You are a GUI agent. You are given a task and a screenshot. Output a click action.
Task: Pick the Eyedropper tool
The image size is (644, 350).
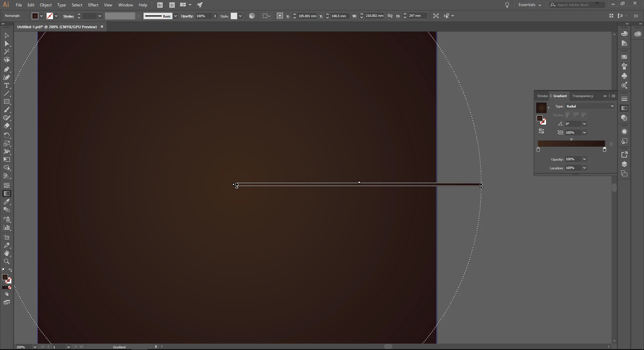[7, 202]
